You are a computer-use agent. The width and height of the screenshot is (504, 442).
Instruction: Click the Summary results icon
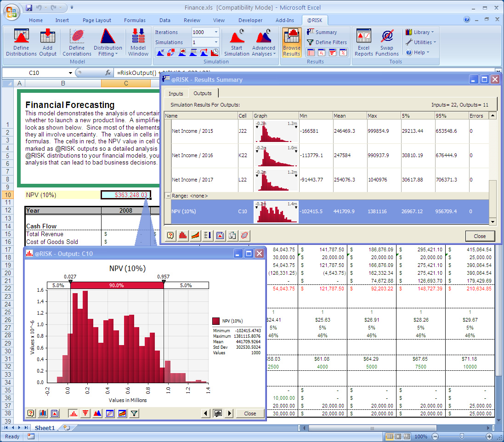tap(322, 32)
